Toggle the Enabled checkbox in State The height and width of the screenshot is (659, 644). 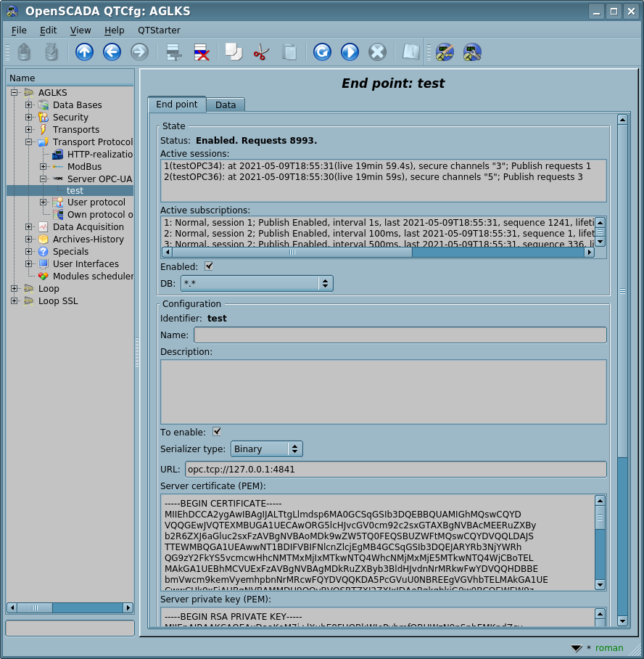tap(209, 266)
